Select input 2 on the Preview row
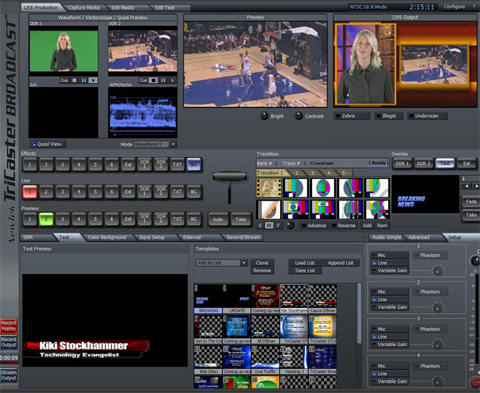Image resolution: width=480 pixels, height=393 pixels. [46, 219]
